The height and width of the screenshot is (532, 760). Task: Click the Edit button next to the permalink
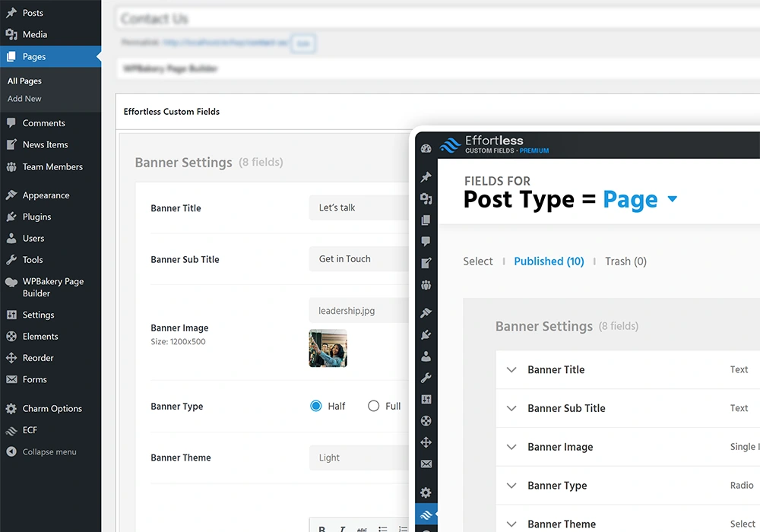(x=302, y=43)
